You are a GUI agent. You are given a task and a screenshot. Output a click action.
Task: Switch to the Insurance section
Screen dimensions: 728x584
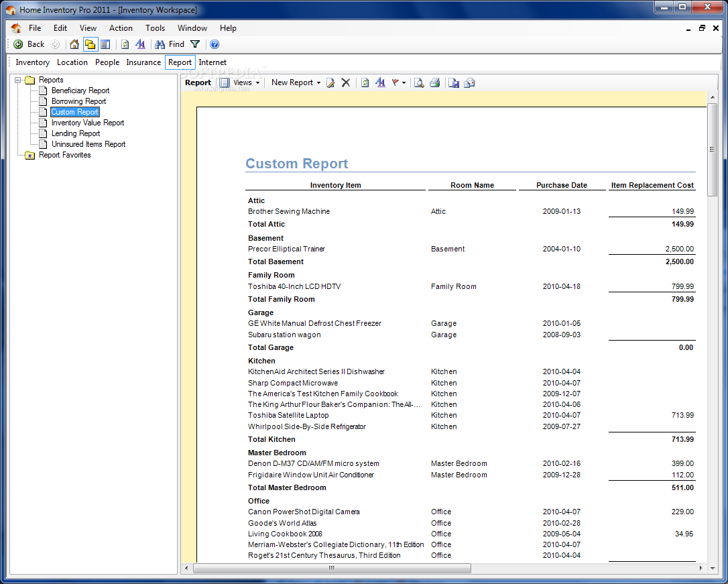143,62
